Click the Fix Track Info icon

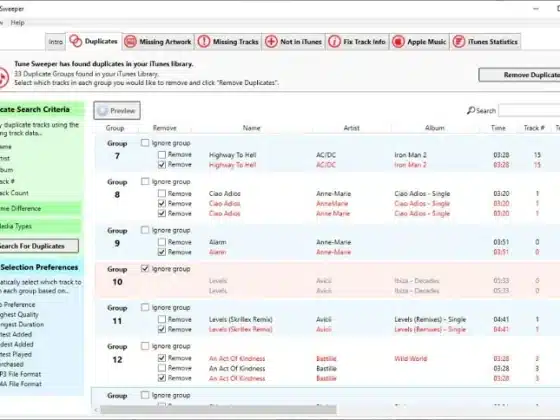point(334,41)
